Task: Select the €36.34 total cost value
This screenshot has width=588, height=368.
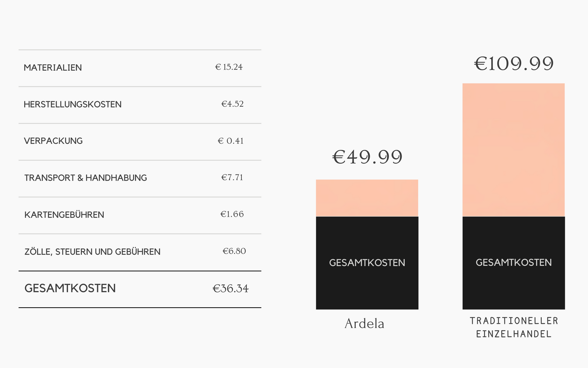Action: [x=230, y=289]
